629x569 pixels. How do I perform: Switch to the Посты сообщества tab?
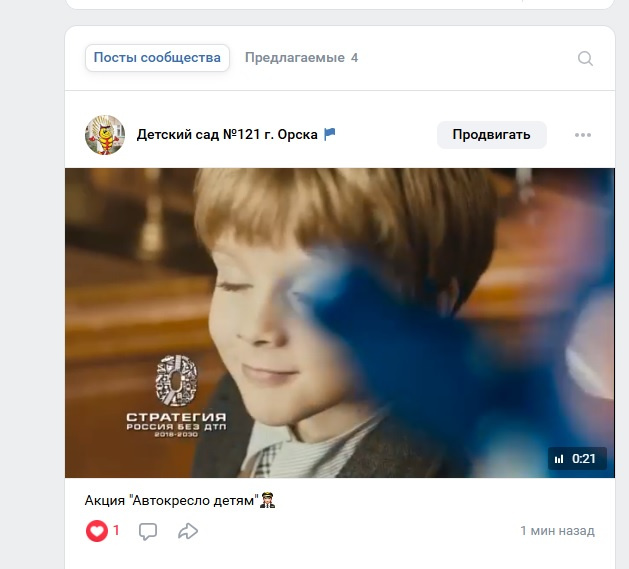[157, 58]
